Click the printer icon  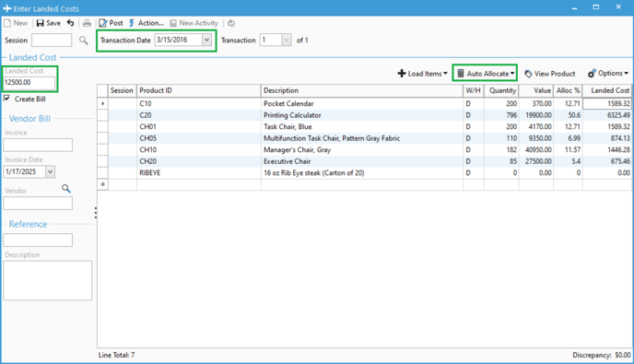click(x=87, y=23)
